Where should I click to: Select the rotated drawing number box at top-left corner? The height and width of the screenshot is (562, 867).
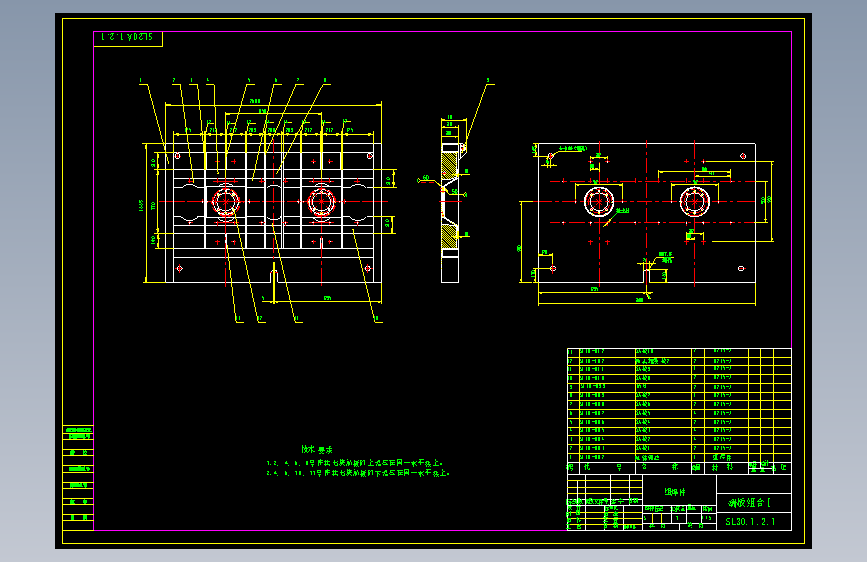point(128,39)
